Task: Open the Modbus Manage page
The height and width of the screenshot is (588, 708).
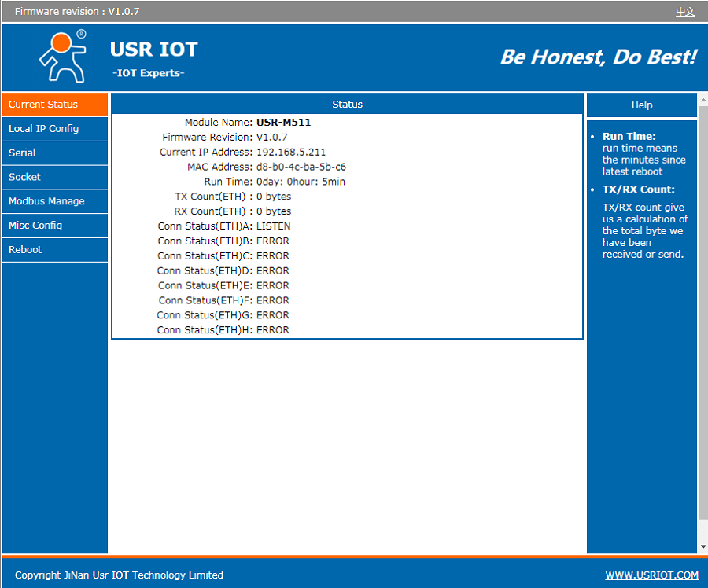Action: 55,201
